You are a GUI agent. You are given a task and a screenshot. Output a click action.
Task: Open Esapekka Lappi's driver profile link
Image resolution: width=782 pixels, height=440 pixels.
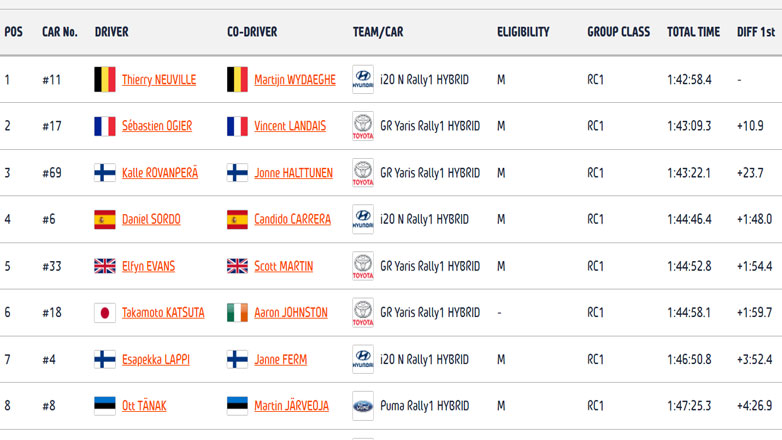[156, 360]
